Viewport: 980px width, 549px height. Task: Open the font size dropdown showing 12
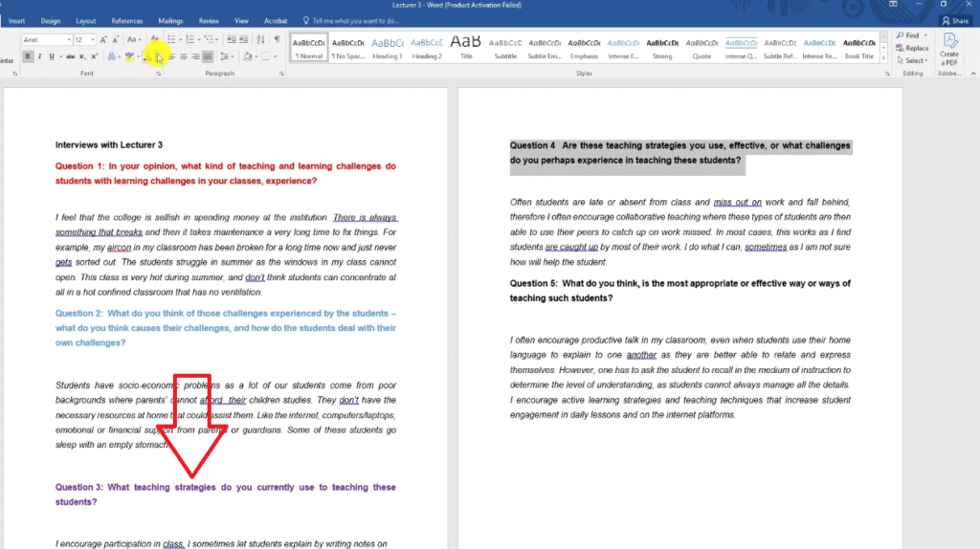pos(84,39)
